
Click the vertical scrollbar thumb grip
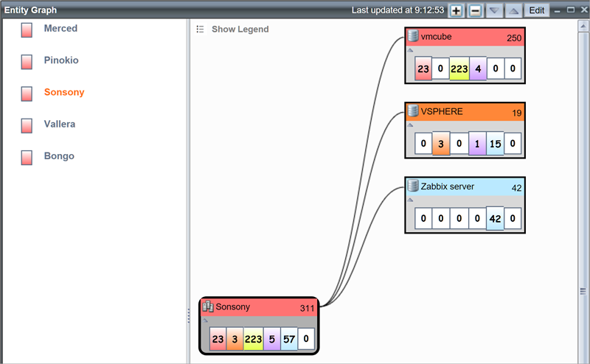click(583, 291)
